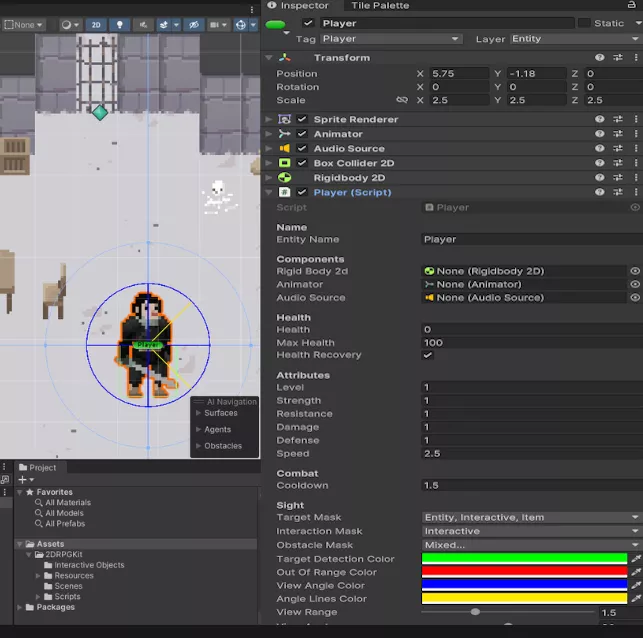Toggle the Health Recovery checkbox

tap(428, 355)
